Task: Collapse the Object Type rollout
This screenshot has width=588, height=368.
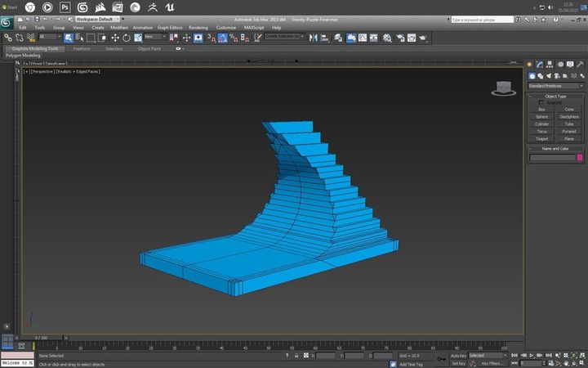Action: (x=555, y=96)
